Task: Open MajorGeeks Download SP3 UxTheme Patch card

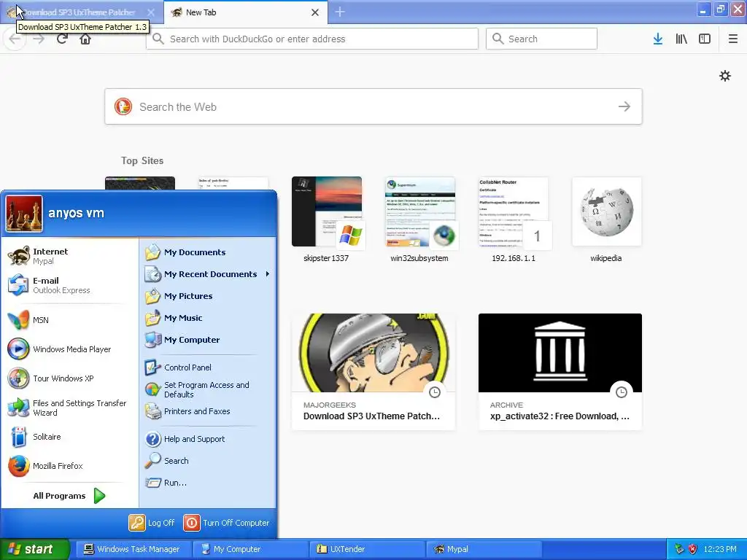Action: [x=373, y=371]
